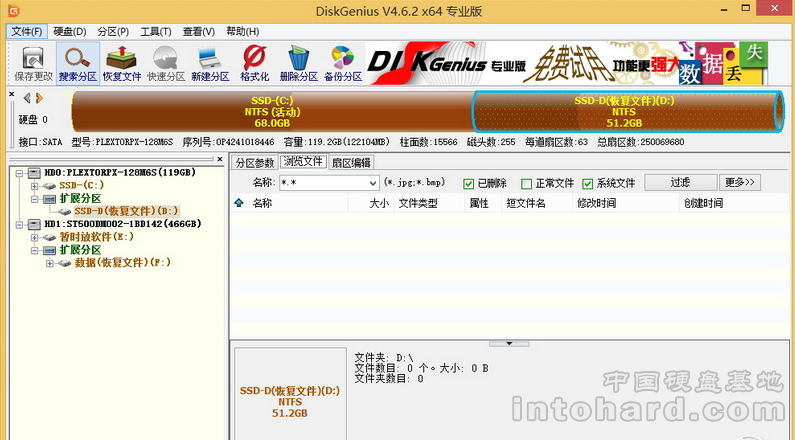Click the DiskGenius app icon in title bar
This screenshot has width=795, height=440.
click(13, 10)
